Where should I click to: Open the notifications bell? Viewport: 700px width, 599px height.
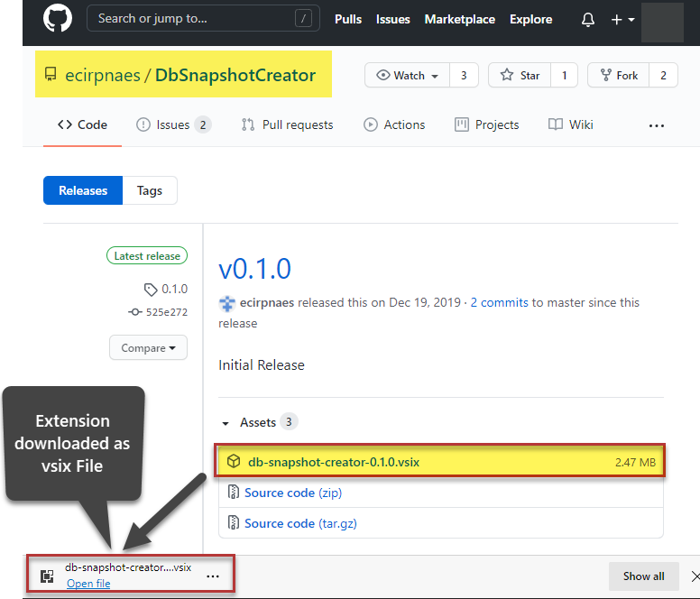tap(588, 20)
